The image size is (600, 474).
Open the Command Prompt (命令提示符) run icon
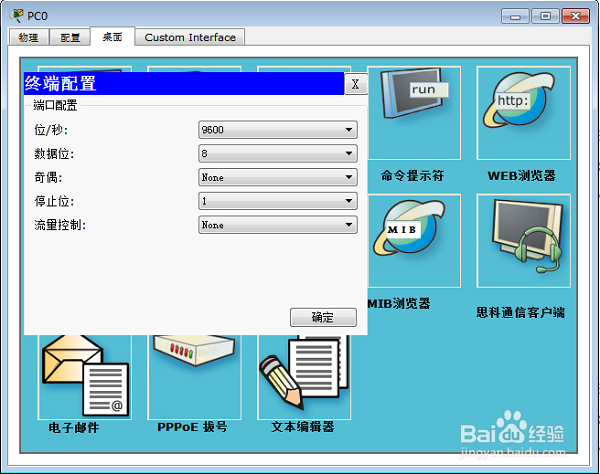[414, 113]
